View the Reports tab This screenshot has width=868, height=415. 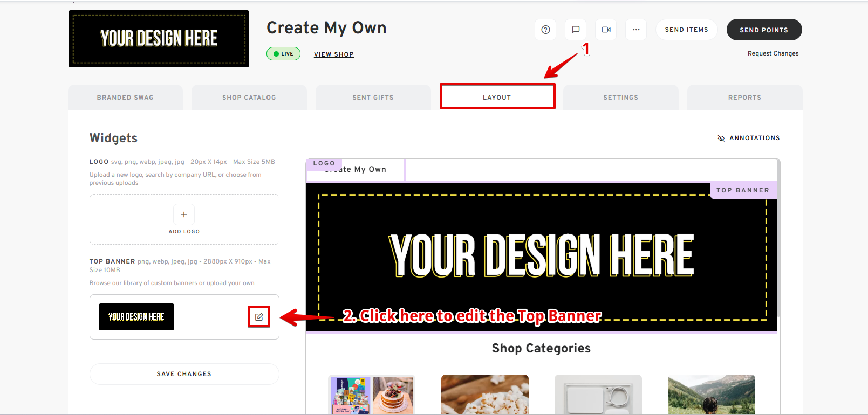pos(744,98)
